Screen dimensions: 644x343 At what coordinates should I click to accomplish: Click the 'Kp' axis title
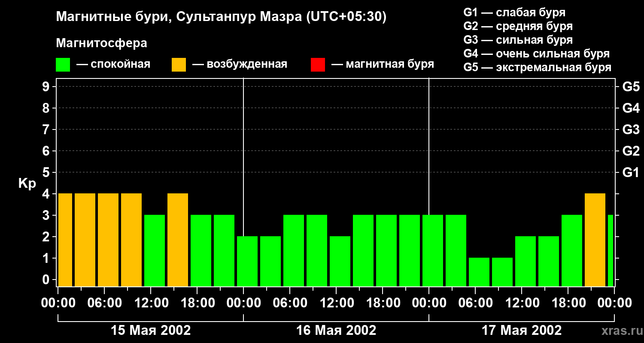pyautogui.click(x=27, y=184)
